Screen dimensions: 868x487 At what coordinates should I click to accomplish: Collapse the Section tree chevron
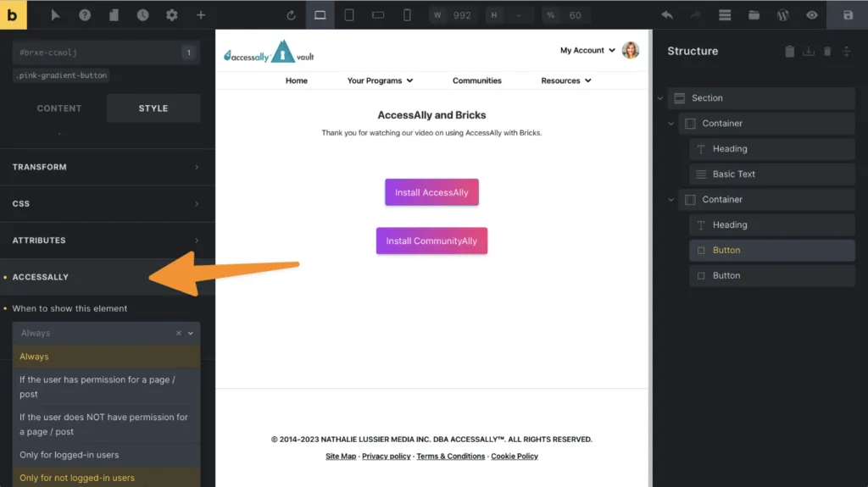pyautogui.click(x=660, y=98)
